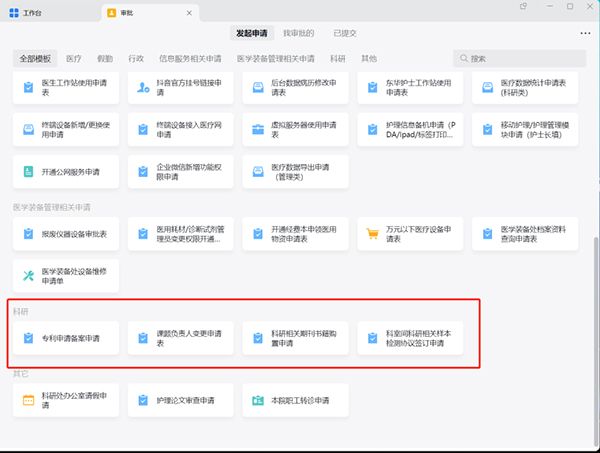The height and width of the screenshot is (453, 600).
Task: Click the 报废仪器设备审批表 clipboard icon
Action: point(28,234)
